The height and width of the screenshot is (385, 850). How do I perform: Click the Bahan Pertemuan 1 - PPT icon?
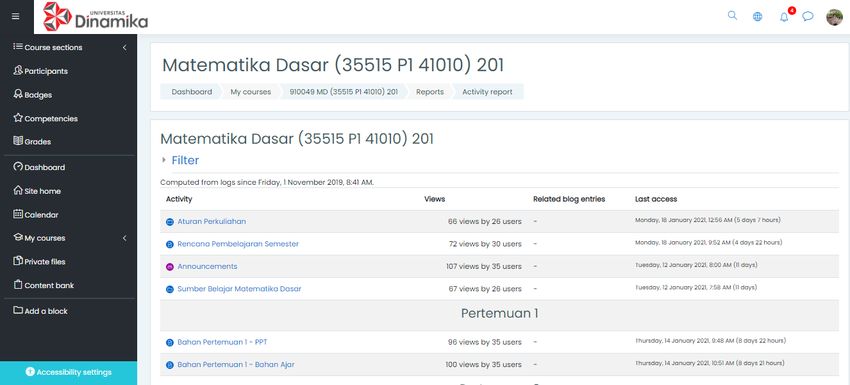point(170,343)
